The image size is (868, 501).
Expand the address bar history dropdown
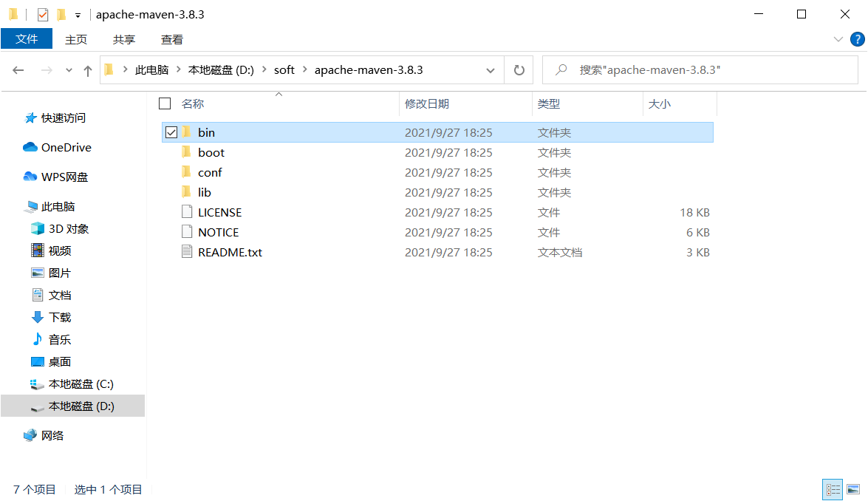pos(491,70)
